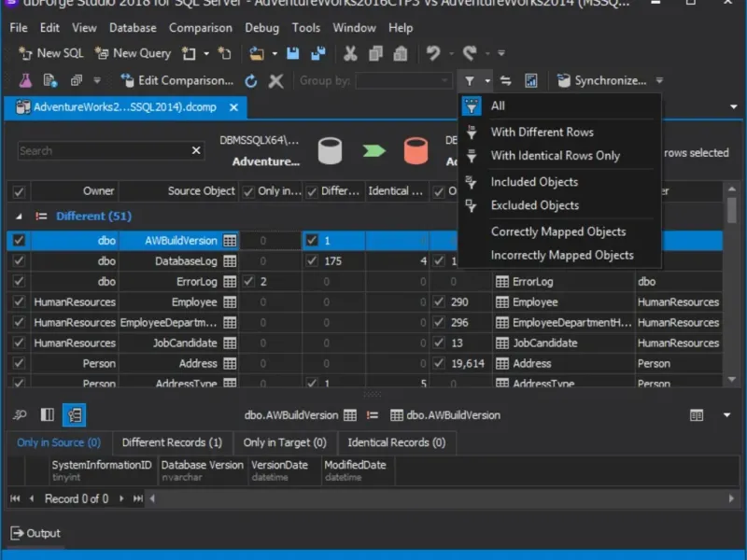Clear the search box with the X icon

197,150
